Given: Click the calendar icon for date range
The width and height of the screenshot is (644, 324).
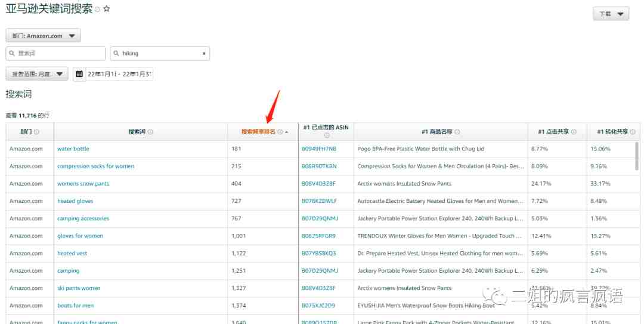Looking at the screenshot, I should click(x=79, y=74).
